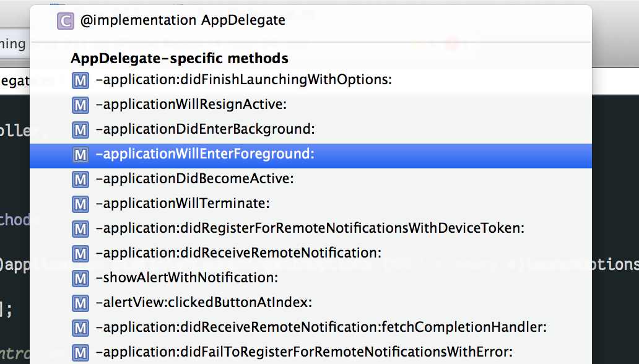This screenshot has width=639, height=364.
Task: Select didReceiveRemoteNotification:fetchCompletionHandler: method
Action: click(x=321, y=327)
